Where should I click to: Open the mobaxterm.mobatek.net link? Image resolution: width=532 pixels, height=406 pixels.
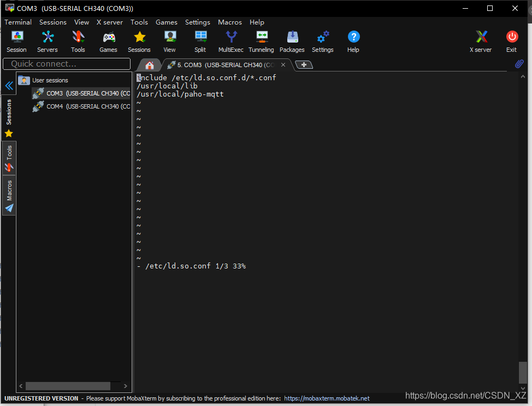327,398
